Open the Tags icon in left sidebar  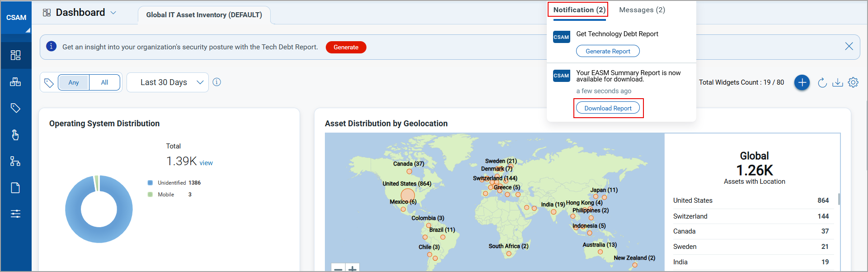click(x=16, y=108)
